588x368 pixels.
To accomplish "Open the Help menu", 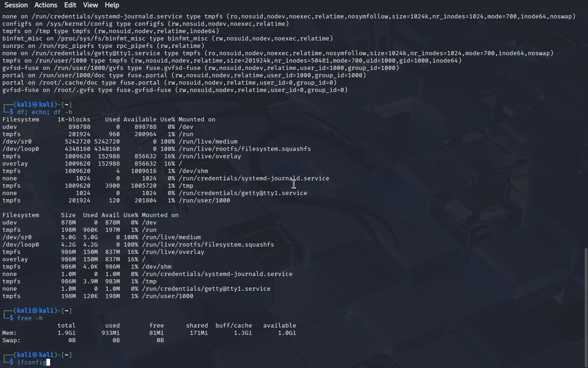I will point(112,5).
